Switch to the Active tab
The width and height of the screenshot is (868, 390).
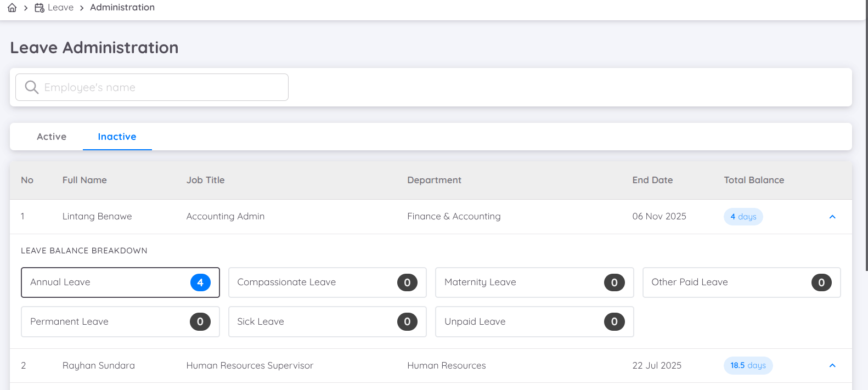click(x=52, y=137)
